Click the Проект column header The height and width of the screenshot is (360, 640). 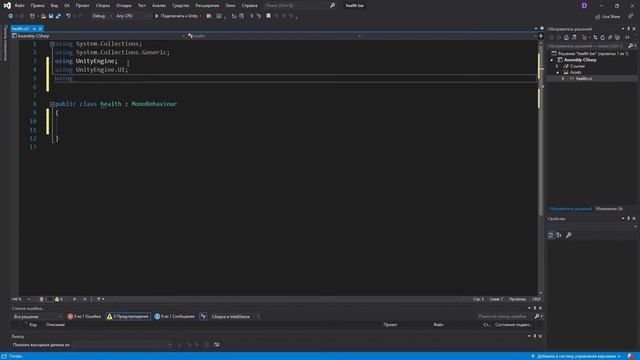coord(390,325)
